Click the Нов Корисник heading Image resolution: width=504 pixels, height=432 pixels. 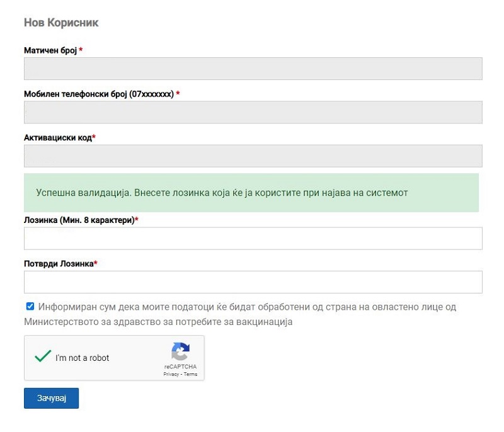pyautogui.click(x=61, y=23)
